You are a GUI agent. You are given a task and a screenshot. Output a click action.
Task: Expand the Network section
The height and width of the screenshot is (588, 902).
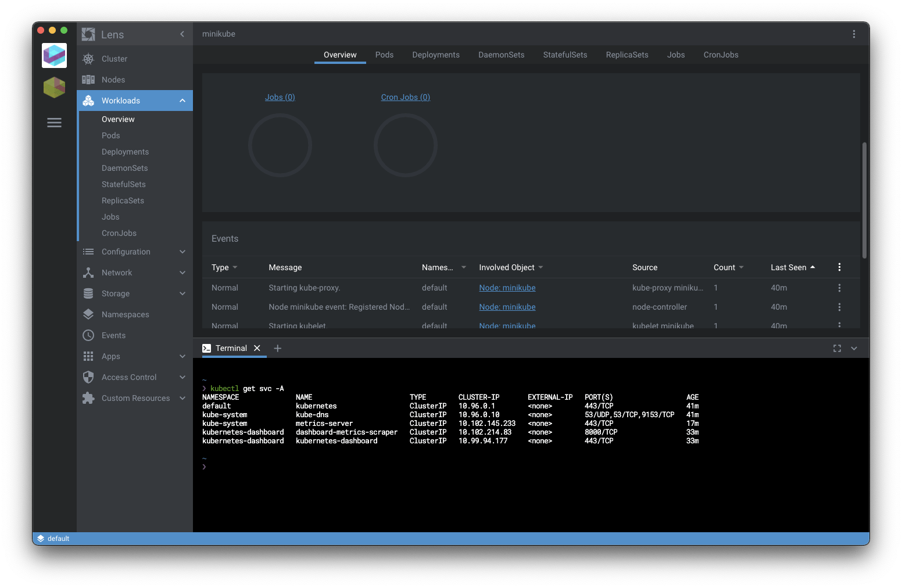(x=182, y=273)
